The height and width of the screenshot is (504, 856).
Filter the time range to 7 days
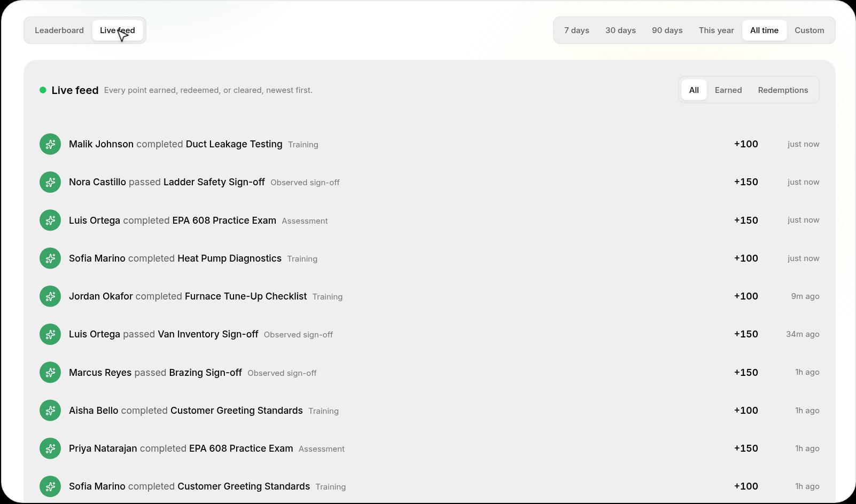click(577, 30)
